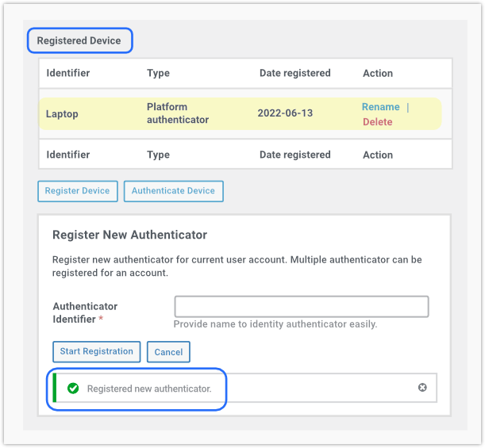The width and height of the screenshot is (485, 448).
Task: Select the Date registered label in footer row
Action: tap(294, 155)
